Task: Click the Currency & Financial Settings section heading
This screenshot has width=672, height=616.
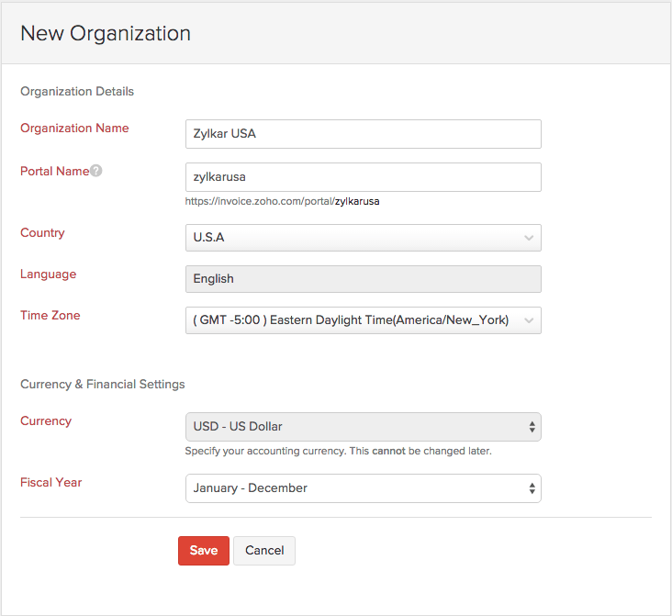Action: click(x=103, y=385)
